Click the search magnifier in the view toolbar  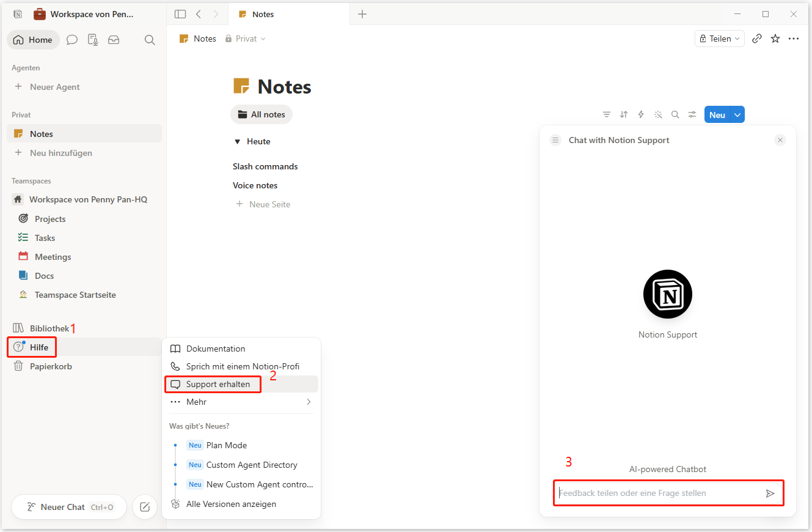675,114
